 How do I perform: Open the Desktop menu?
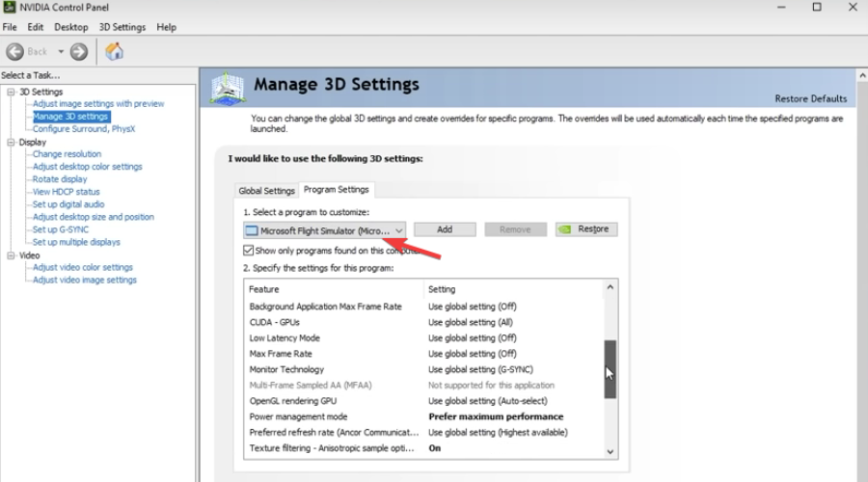[x=70, y=27]
